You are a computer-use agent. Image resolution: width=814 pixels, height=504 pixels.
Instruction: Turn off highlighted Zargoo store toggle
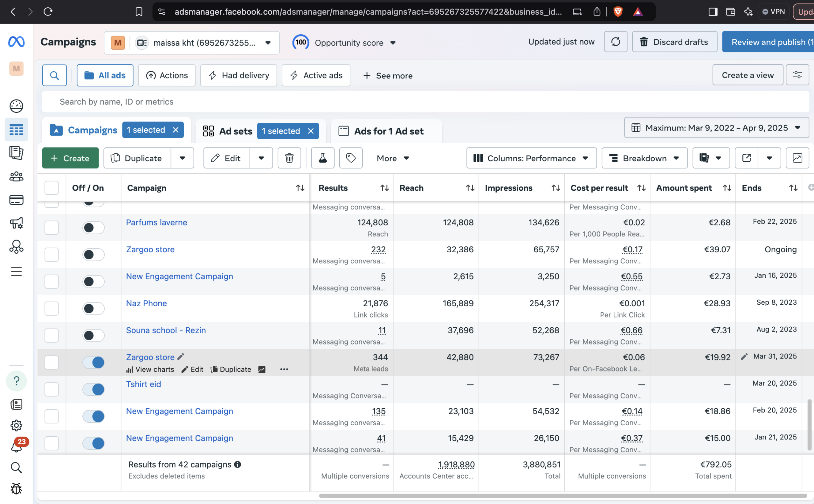(x=93, y=362)
